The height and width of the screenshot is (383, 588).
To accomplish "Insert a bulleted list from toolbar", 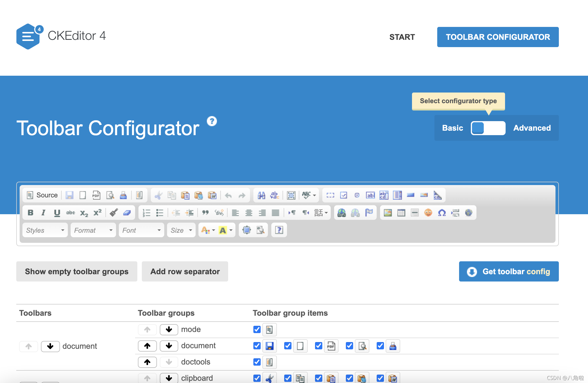I will pos(160,213).
